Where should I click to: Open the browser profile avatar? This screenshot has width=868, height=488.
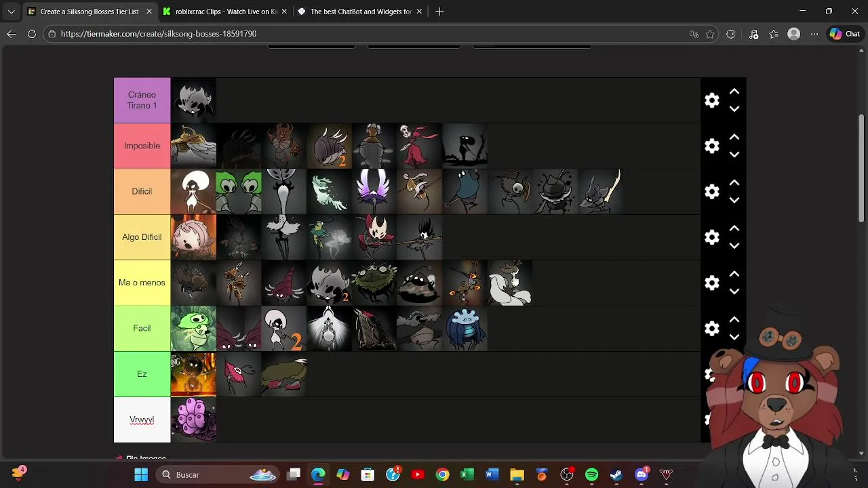point(794,34)
